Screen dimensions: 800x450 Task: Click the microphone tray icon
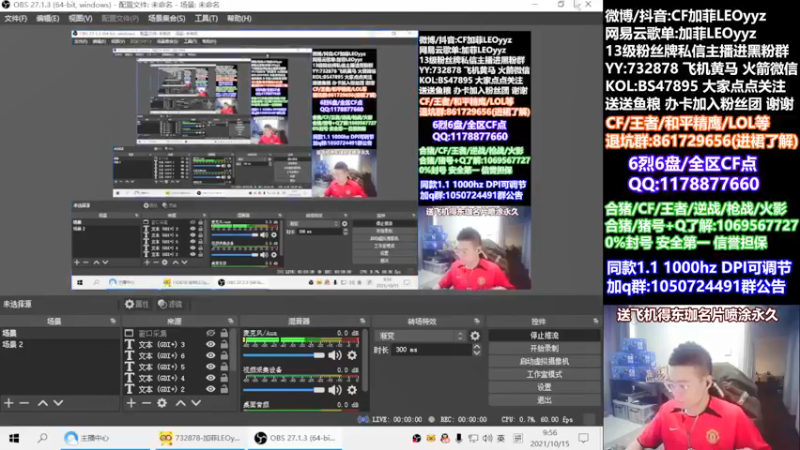pyautogui.click(x=459, y=438)
